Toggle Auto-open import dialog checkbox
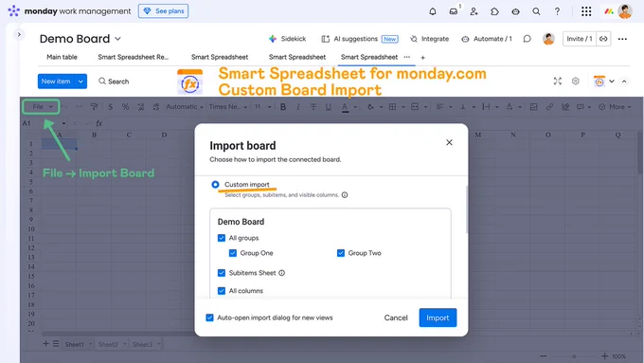Viewport: 644px width, 363px height. [x=209, y=318]
